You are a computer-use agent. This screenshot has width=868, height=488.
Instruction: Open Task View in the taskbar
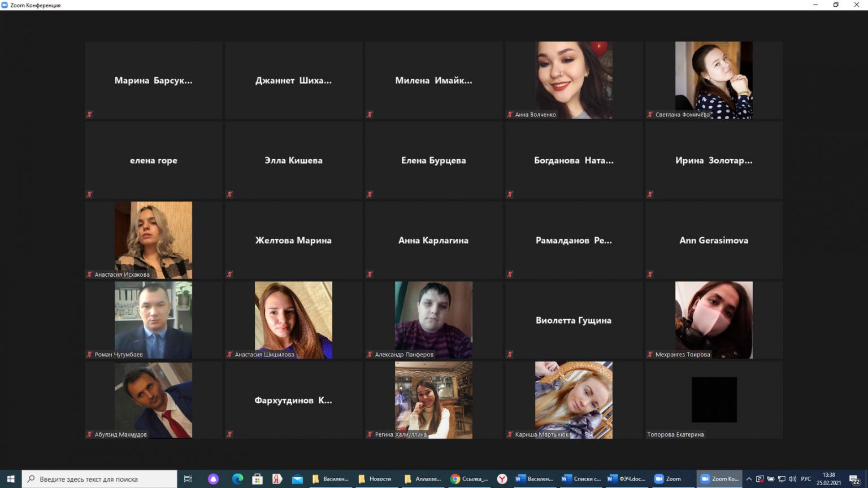(188, 479)
